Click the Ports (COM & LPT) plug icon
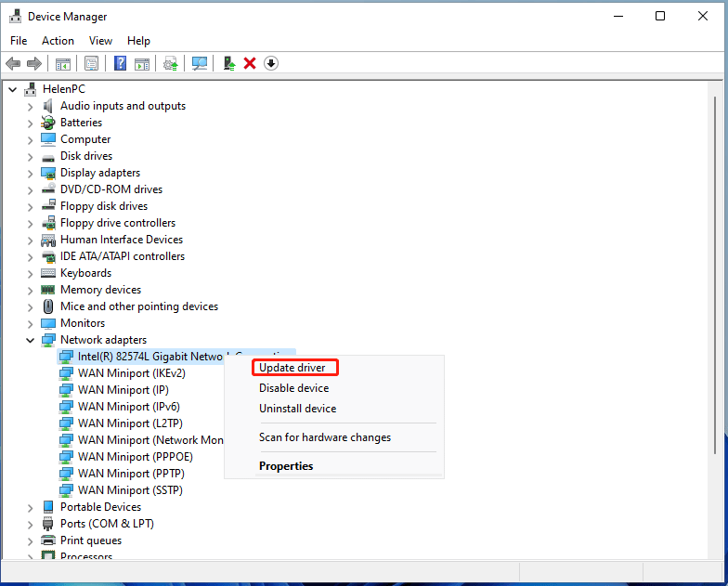This screenshot has height=586, width=728. [x=48, y=524]
